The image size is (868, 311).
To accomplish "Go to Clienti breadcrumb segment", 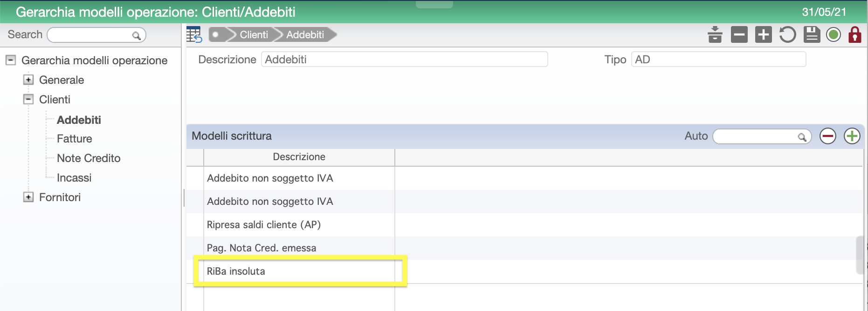I will click(254, 34).
